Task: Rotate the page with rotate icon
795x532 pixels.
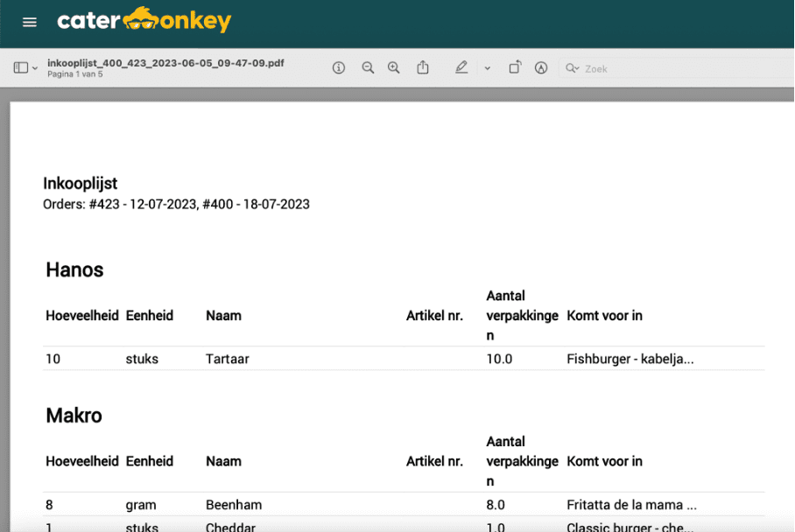Action: click(515, 67)
